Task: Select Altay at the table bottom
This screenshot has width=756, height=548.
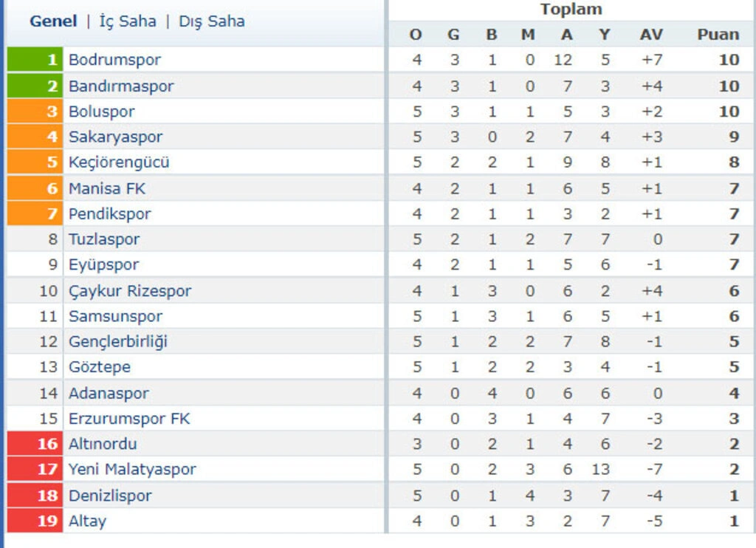Action: [87, 521]
